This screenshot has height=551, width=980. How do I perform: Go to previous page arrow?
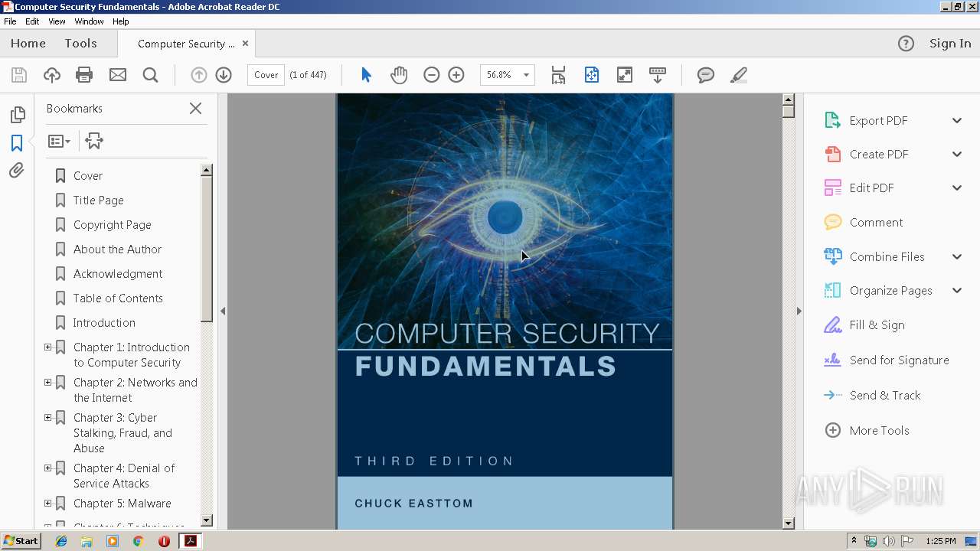198,75
